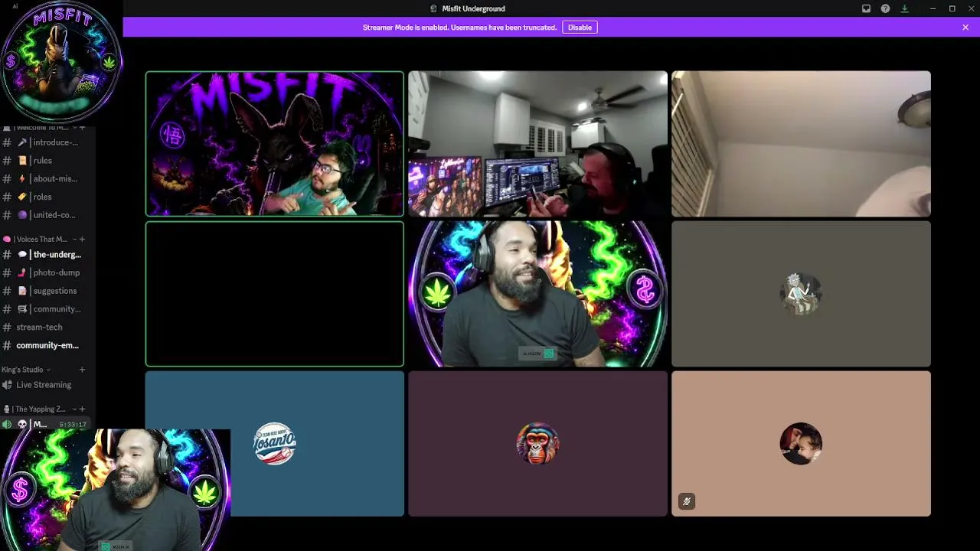The image size is (980, 551).
Task: Add a channel to Voices That M... category
Action: (x=83, y=240)
